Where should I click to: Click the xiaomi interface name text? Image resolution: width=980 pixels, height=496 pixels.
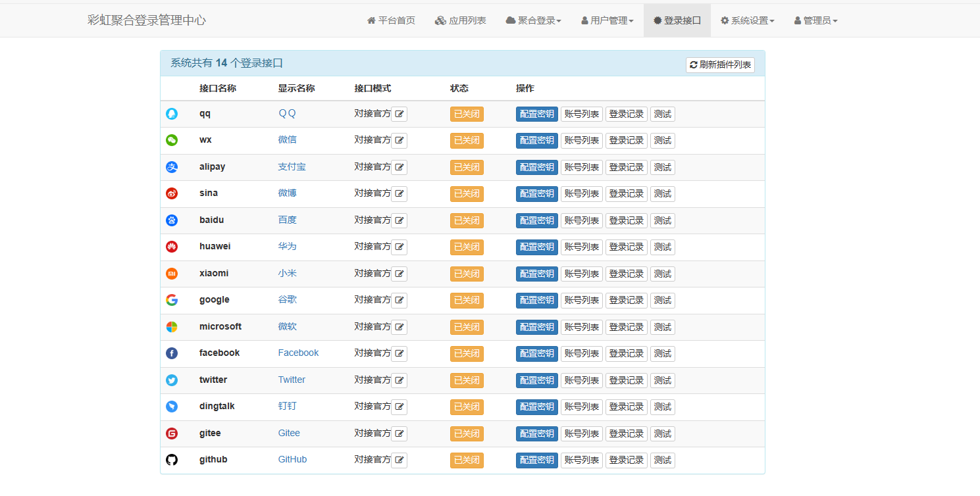214,273
